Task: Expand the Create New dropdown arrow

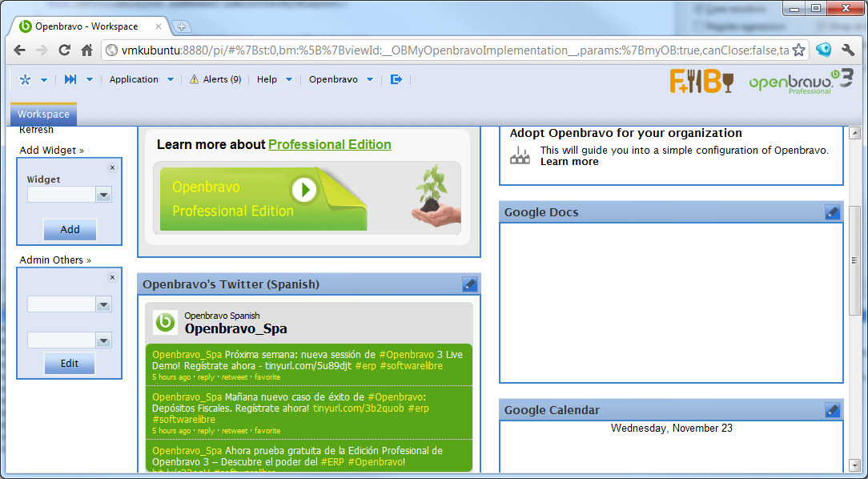Action: click(44, 80)
